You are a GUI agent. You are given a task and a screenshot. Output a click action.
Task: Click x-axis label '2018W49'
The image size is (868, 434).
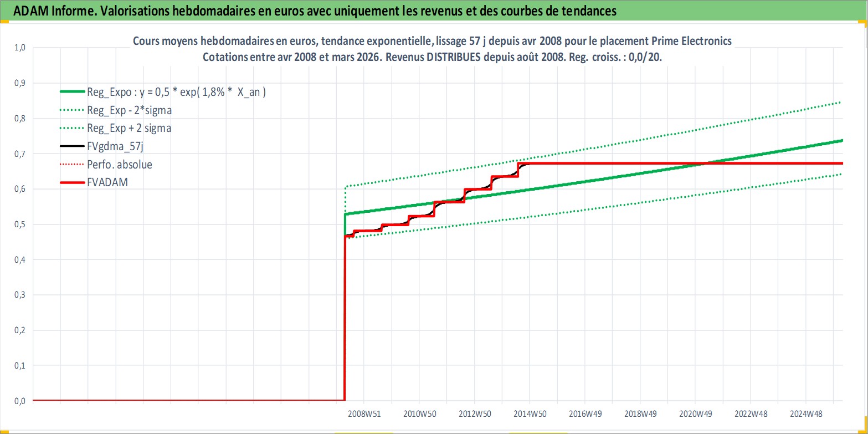pyautogui.click(x=640, y=413)
